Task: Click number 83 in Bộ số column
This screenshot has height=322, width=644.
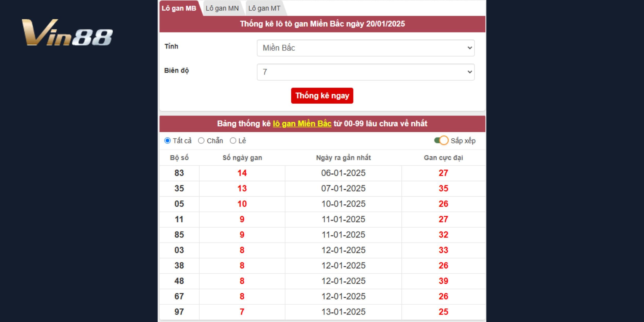Action: click(x=179, y=173)
